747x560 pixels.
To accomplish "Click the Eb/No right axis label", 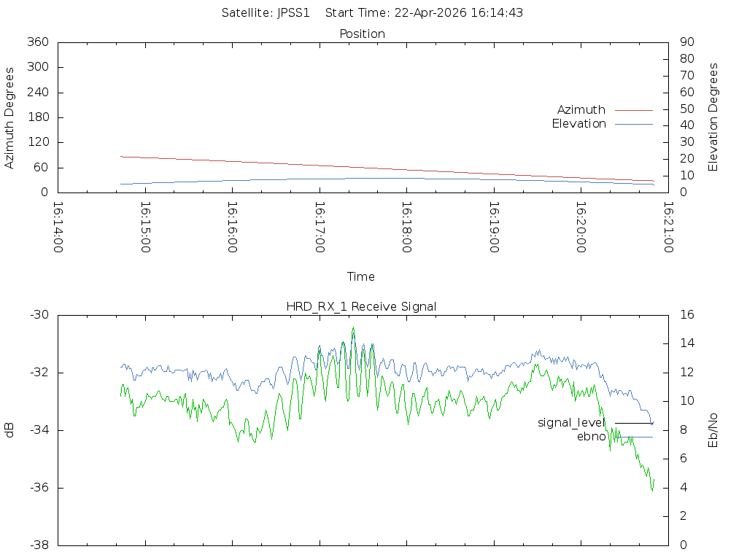I will pyautogui.click(x=713, y=430).
